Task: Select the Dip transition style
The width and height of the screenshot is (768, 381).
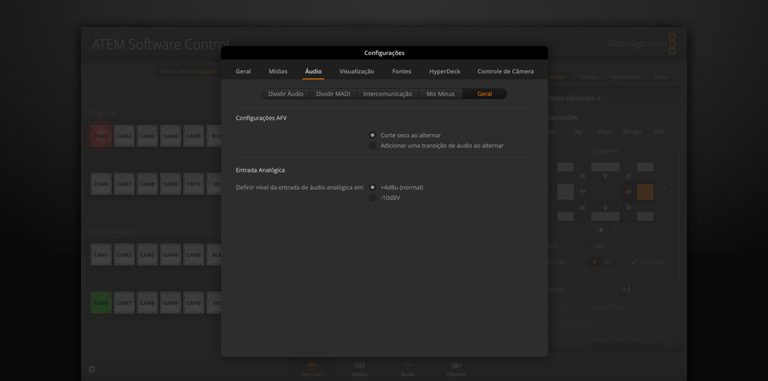Action: [577, 132]
